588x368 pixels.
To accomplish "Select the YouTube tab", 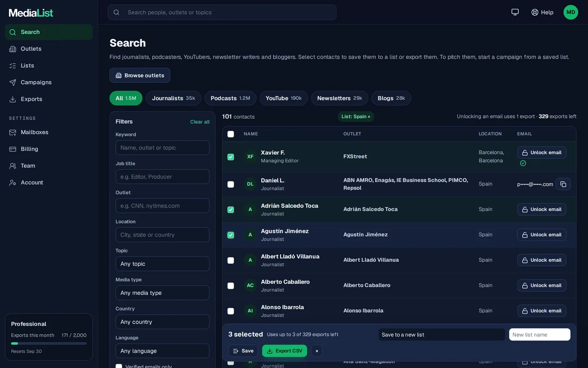I will [284, 98].
